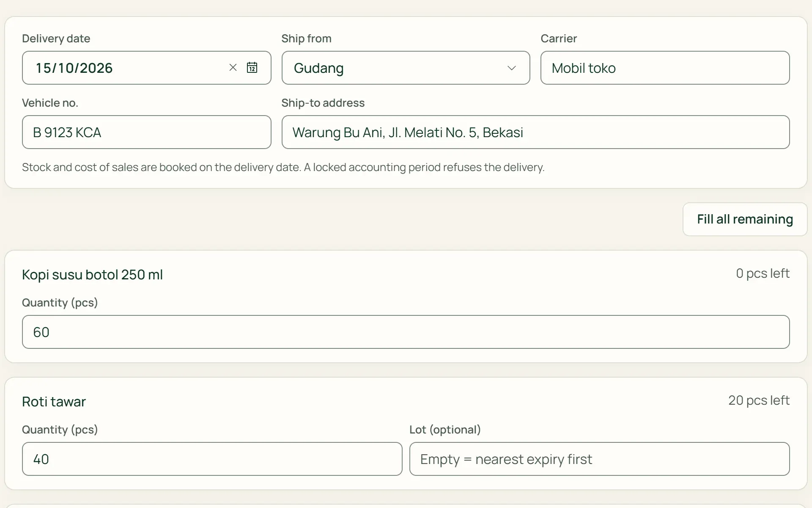Viewport: 812px width, 508px height.
Task: Click the Fill all remaining button
Action: point(745,219)
